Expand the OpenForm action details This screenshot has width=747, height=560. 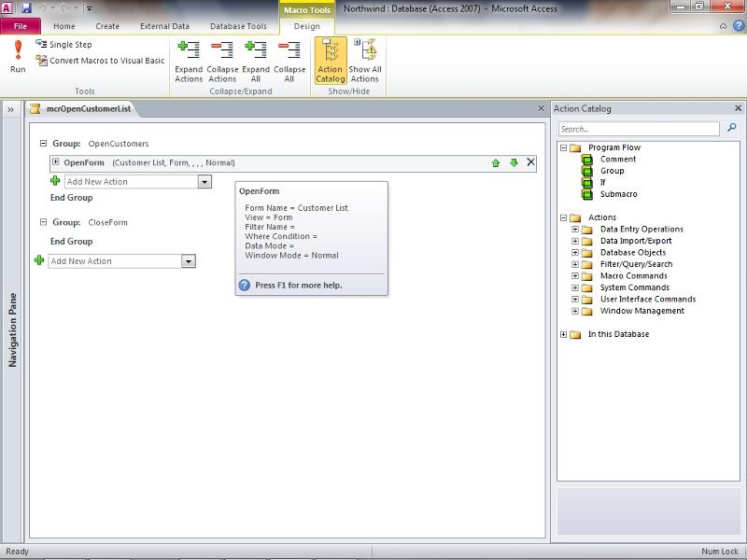click(56, 161)
